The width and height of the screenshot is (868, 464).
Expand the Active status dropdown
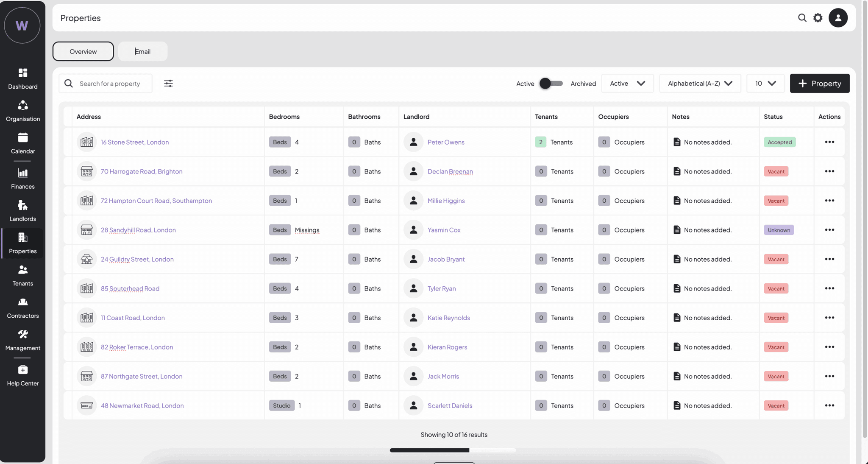627,83
